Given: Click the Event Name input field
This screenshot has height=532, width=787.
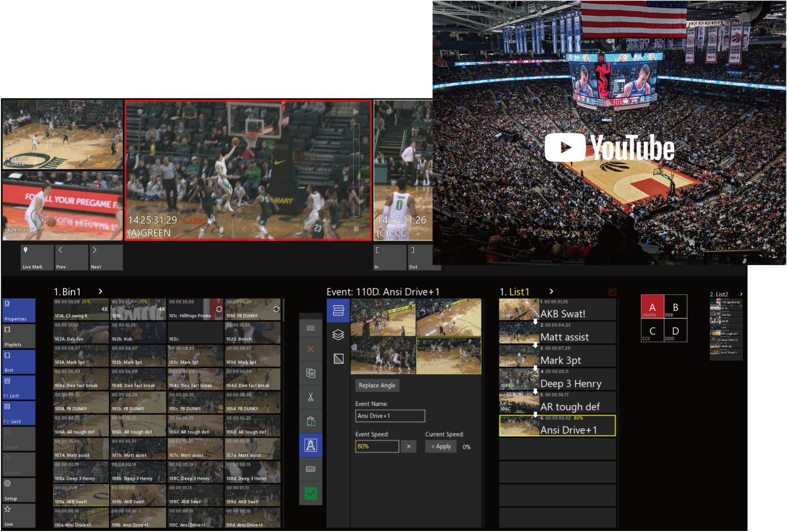Looking at the screenshot, I should pos(390,416).
